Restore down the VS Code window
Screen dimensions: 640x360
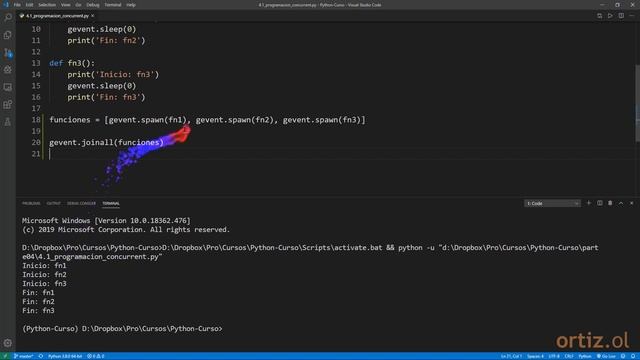tap(618, 5)
